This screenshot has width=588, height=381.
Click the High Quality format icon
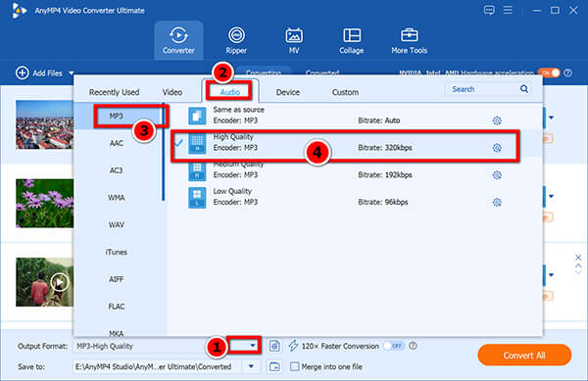[197, 143]
